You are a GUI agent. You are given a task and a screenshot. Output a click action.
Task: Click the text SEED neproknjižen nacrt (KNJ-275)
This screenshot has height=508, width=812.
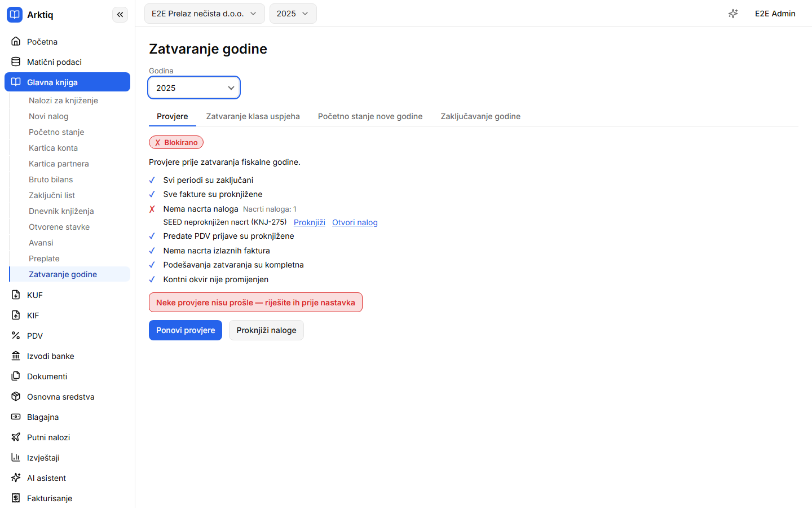point(225,222)
